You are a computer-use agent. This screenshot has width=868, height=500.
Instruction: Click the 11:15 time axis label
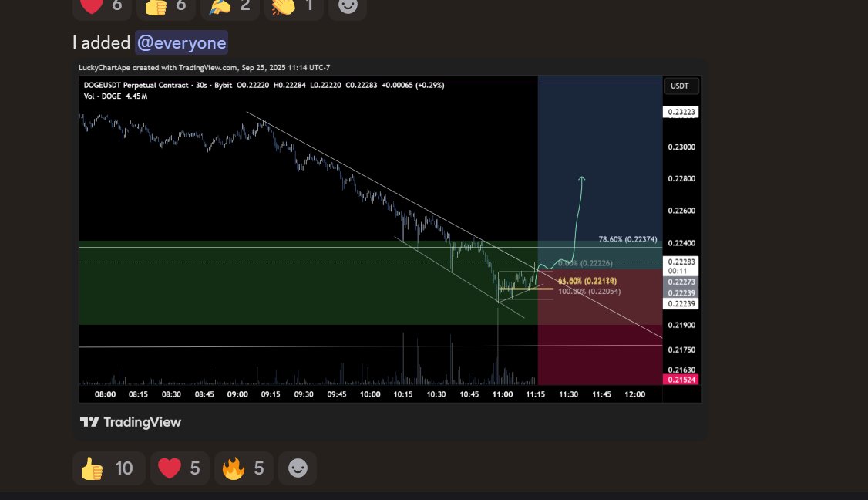pos(535,394)
